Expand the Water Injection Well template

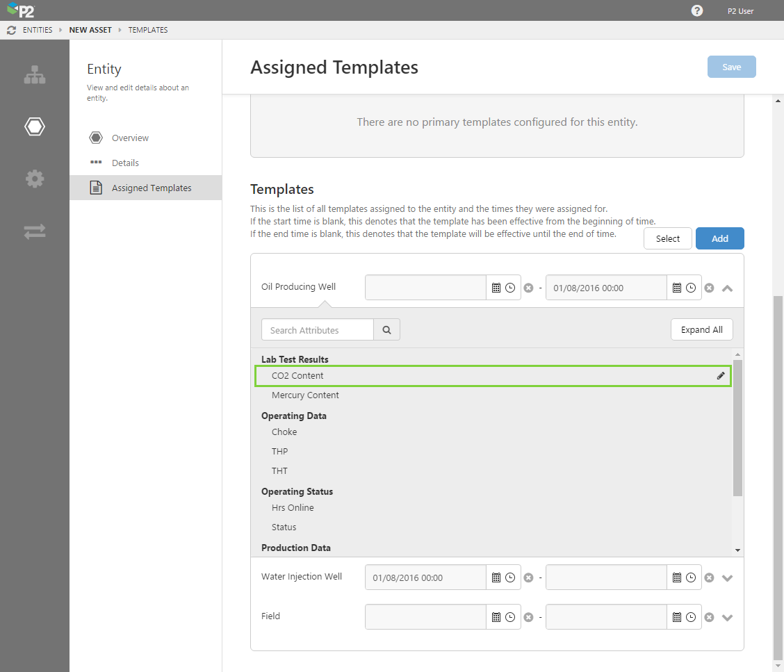point(727,577)
